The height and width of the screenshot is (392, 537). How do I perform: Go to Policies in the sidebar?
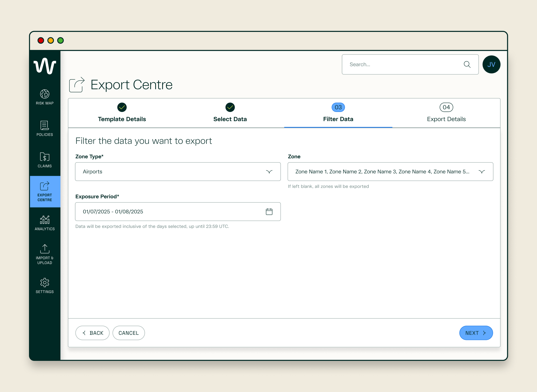point(45,129)
